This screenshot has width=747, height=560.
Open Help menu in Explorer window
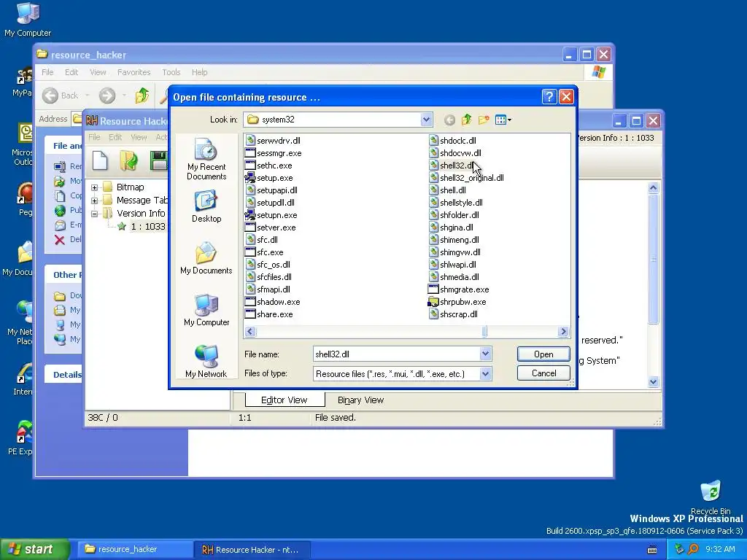pyautogui.click(x=200, y=72)
